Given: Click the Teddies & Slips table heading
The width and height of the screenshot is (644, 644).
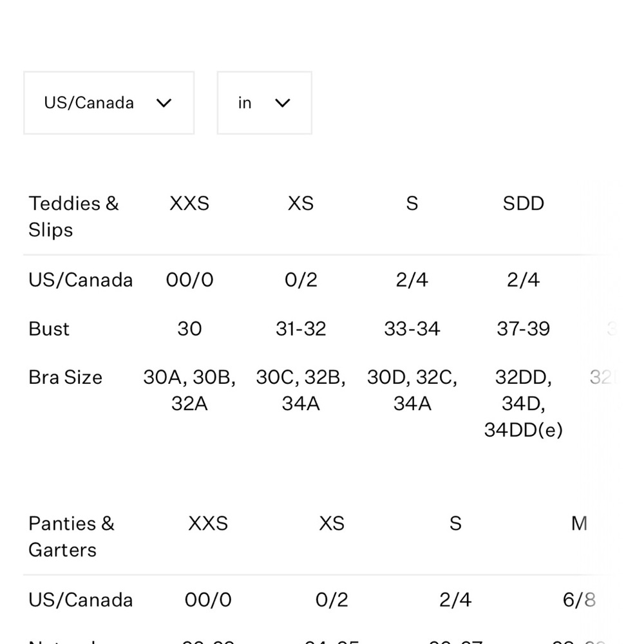Looking at the screenshot, I should [x=74, y=216].
